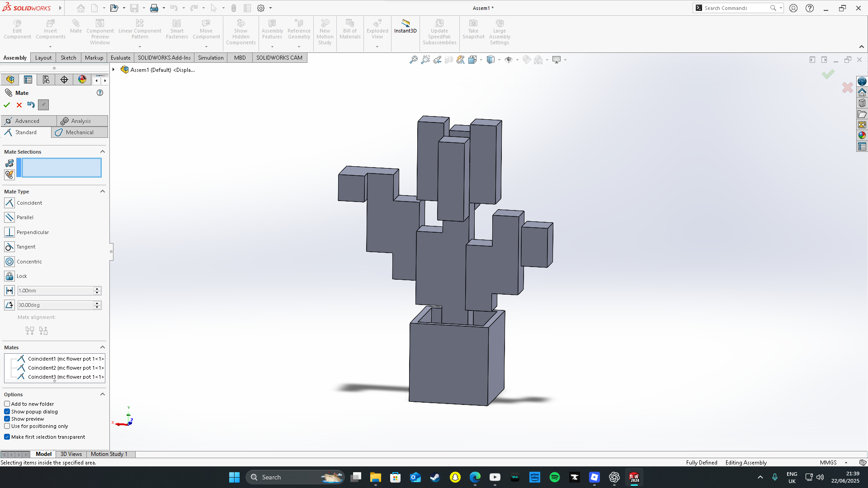Viewport: 868px width, 488px height.
Task: Open the unit system MMGS dropdown
Action: (846, 463)
